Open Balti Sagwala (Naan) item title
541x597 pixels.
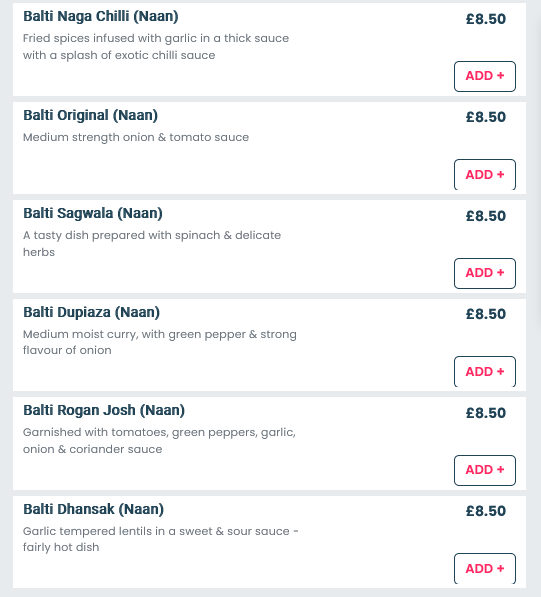pyautogui.click(x=93, y=214)
